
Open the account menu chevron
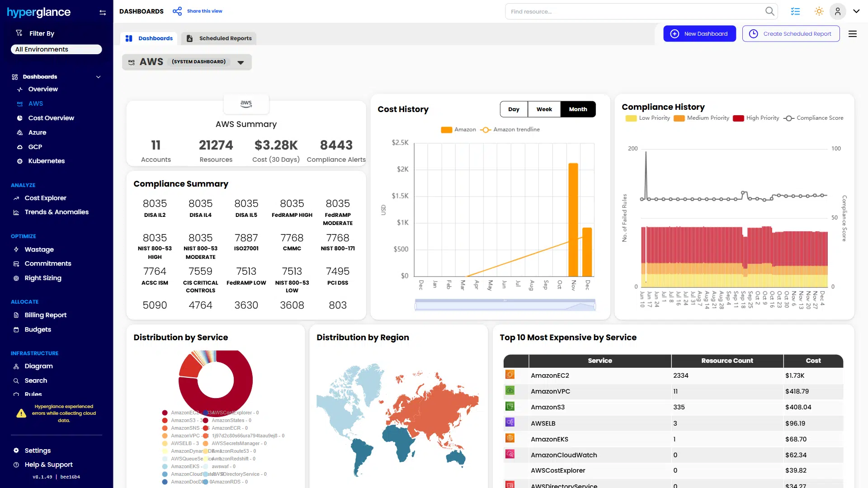pos(856,11)
